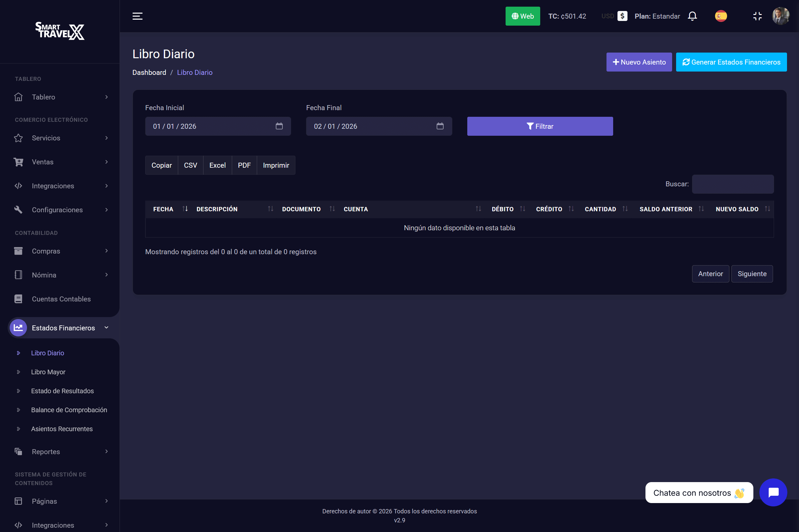Toggle the USD currency switch
The height and width of the screenshot is (532, 799).
[x=622, y=16]
